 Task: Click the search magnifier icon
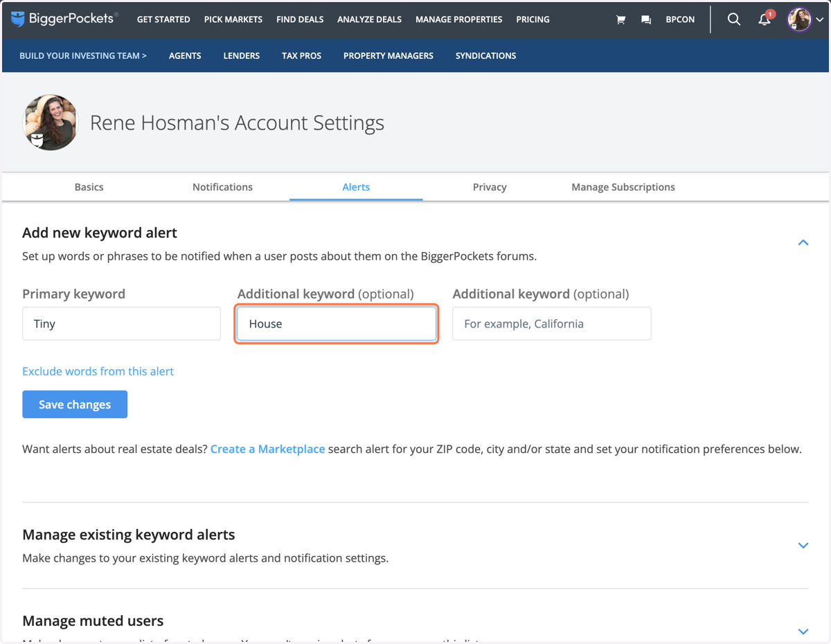pos(734,19)
